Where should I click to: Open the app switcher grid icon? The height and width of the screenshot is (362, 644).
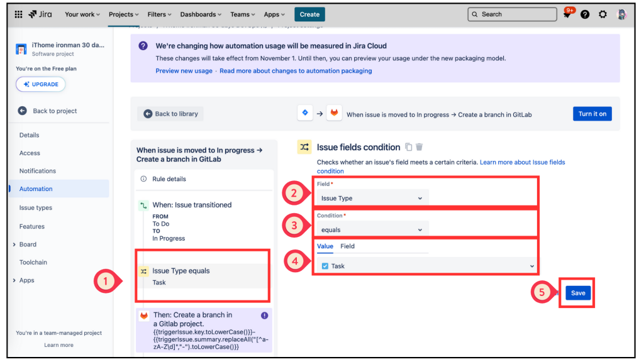click(18, 14)
